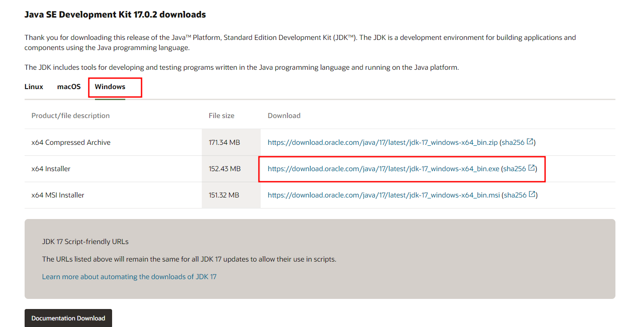Click the File size column header
Image resolution: width=644 pixels, height=327 pixels.
pos(222,116)
